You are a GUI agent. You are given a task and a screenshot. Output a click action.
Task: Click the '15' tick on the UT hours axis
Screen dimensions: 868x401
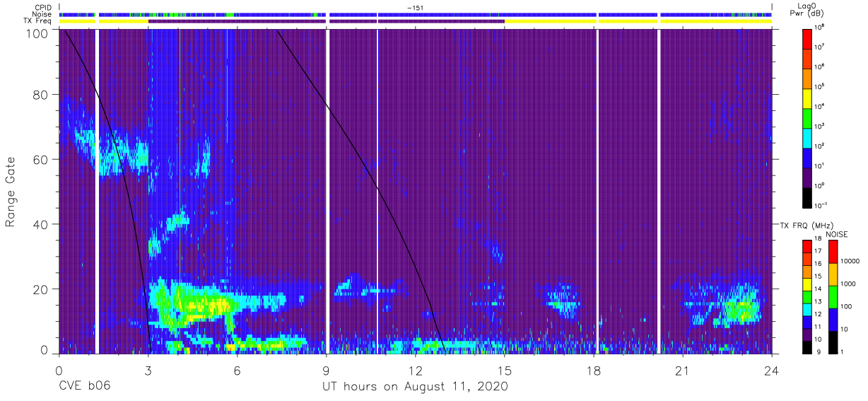pyautogui.click(x=505, y=370)
